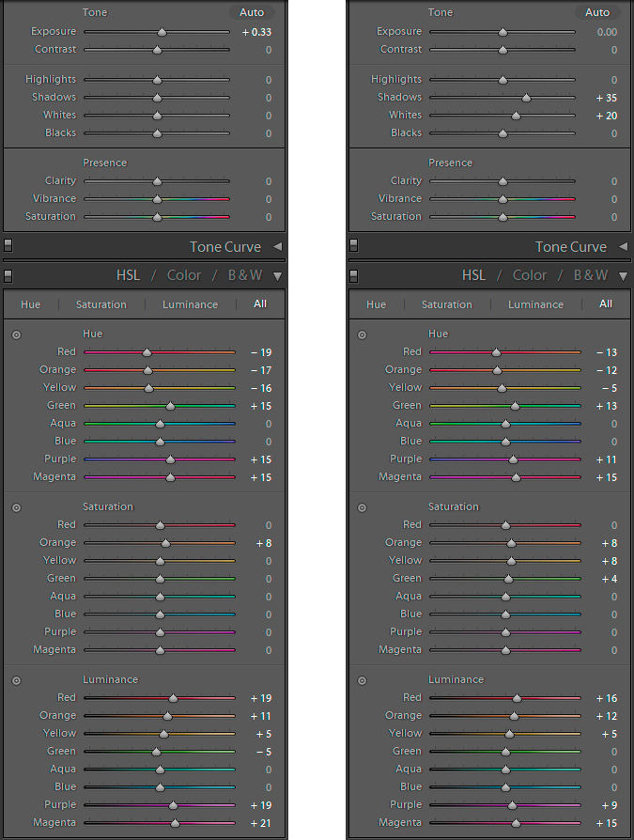This screenshot has height=840, width=634.
Task: Click Shadows value +35 in right panel
Action: point(607,98)
